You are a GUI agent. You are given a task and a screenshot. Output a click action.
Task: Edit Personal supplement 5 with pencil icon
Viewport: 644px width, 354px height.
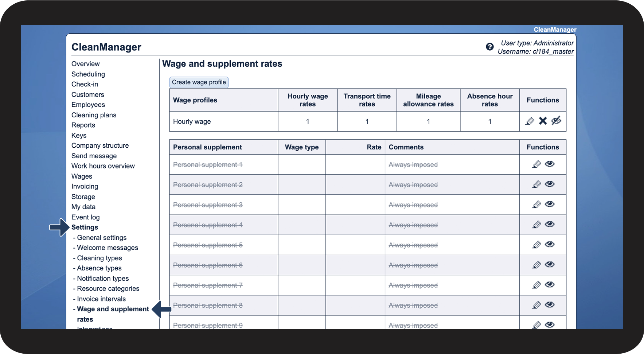coord(536,245)
